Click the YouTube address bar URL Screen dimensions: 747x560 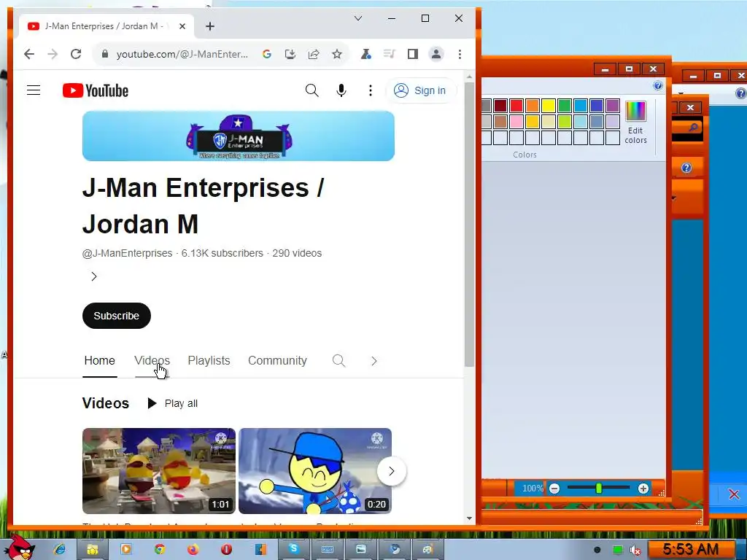coord(182,54)
